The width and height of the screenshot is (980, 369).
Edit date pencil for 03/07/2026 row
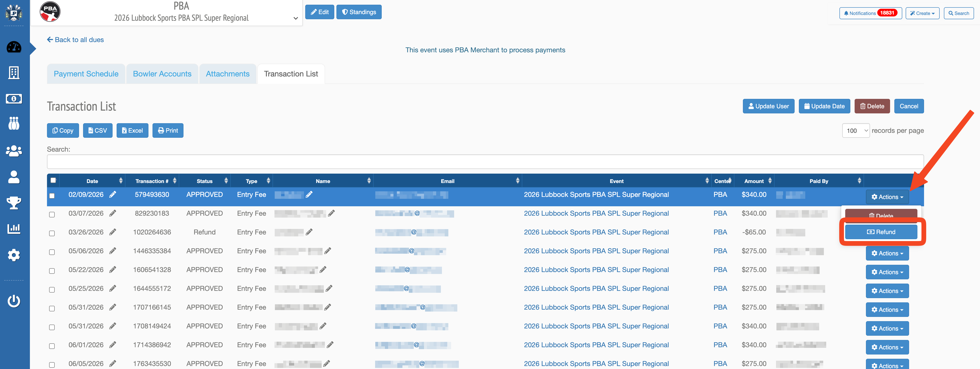coord(113,213)
